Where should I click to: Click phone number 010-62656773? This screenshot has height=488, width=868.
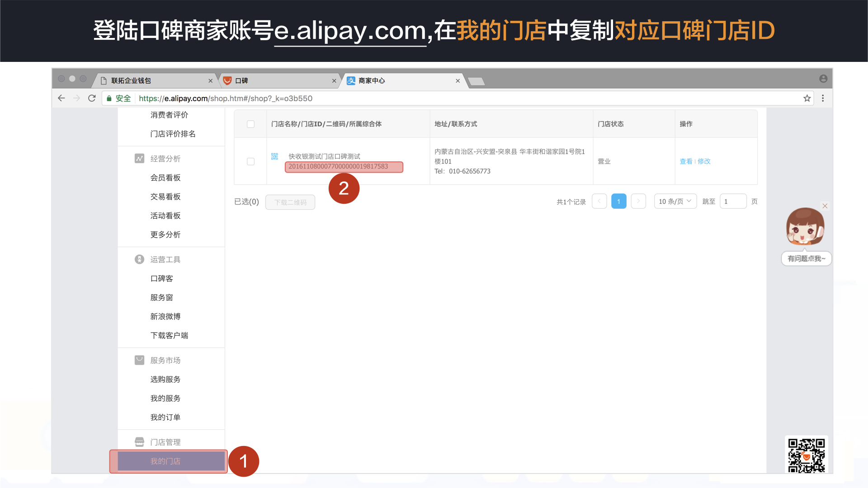tap(470, 171)
